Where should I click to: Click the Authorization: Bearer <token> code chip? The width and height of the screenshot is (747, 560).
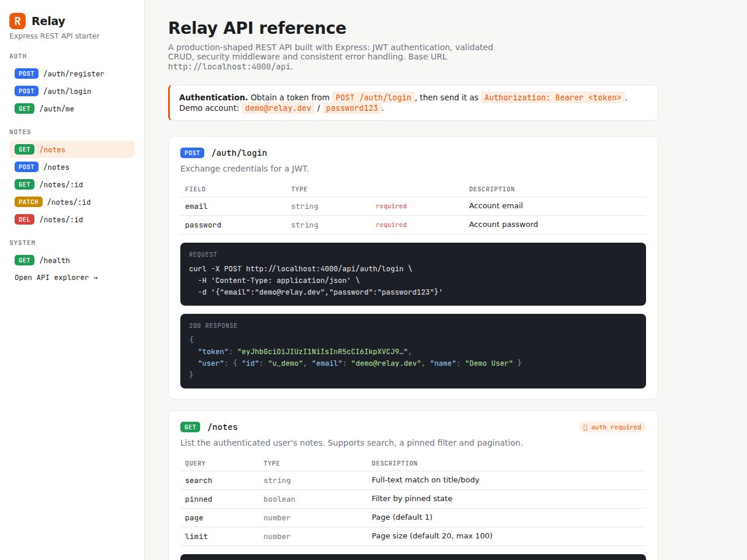[x=553, y=97]
